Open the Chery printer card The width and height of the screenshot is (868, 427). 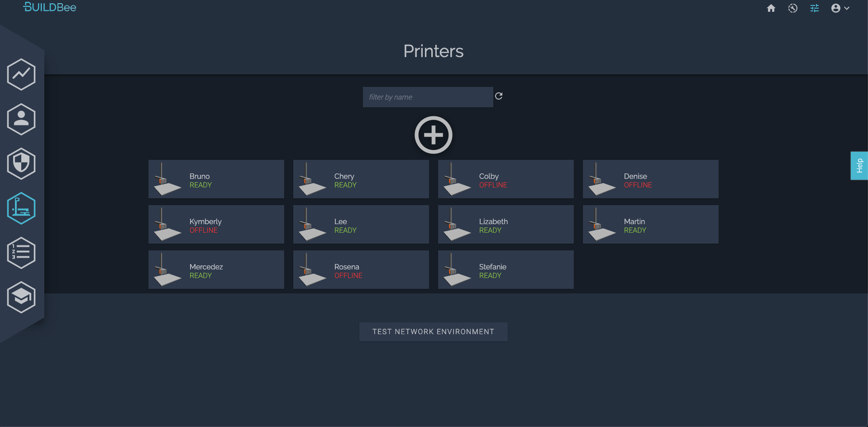[361, 179]
